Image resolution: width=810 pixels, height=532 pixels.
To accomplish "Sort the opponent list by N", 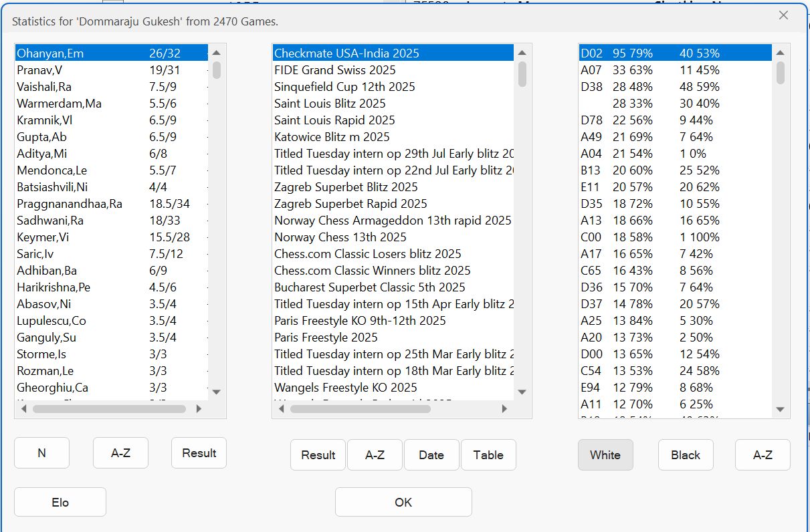I will 41,453.
